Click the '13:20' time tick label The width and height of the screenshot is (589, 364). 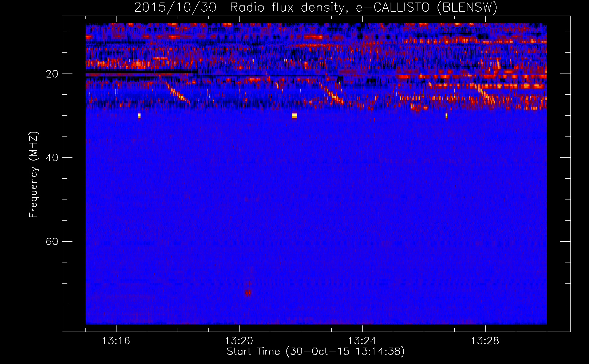[239, 341]
